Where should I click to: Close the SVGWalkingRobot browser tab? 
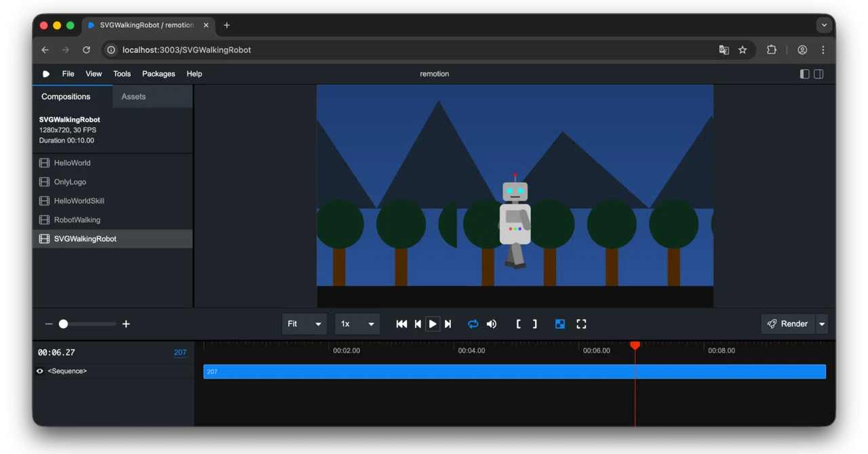[206, 25]
